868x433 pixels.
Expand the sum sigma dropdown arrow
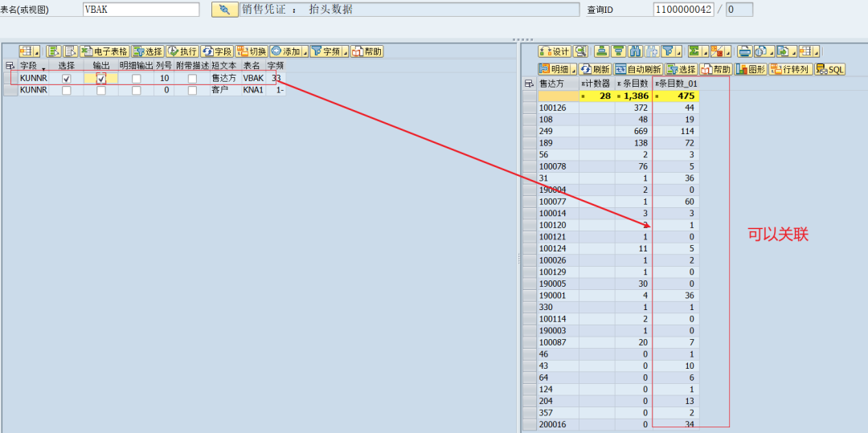pyautogui.click(x=706, y=51)
